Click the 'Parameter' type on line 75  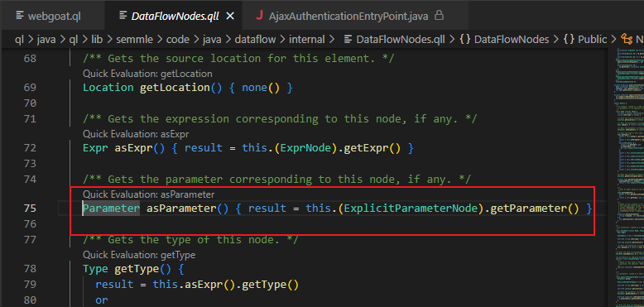point(111,209)
